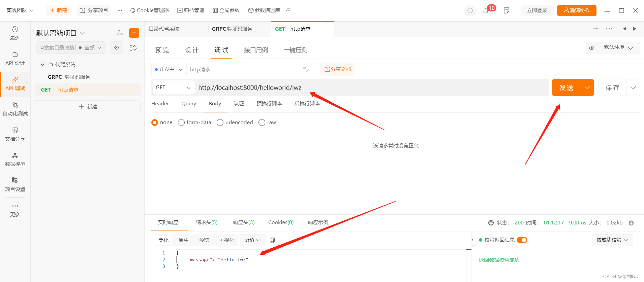Open the utf8 encoding dropdown

coord(252,240)
